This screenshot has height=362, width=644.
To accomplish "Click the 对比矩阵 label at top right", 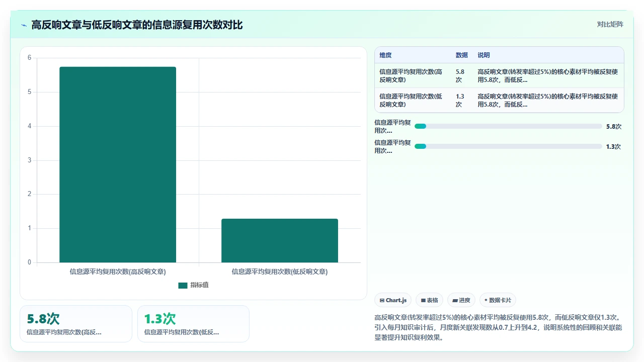I will tap(610, 24).
